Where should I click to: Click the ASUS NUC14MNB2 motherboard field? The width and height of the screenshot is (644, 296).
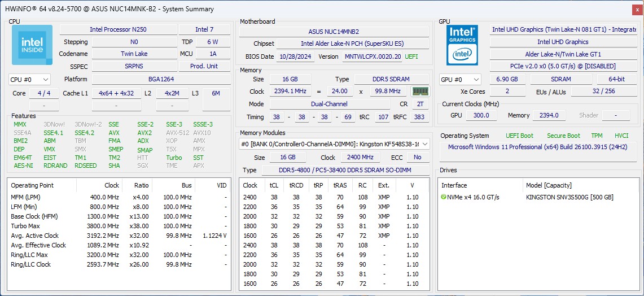click(334, 32)
